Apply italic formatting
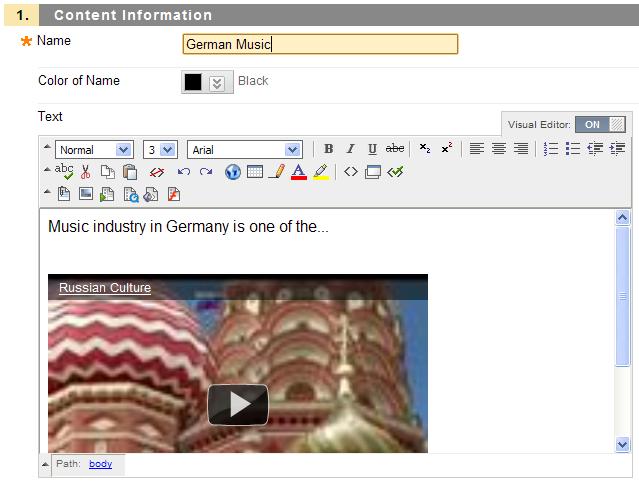639x483 pixels. click(x=350, y=149)
